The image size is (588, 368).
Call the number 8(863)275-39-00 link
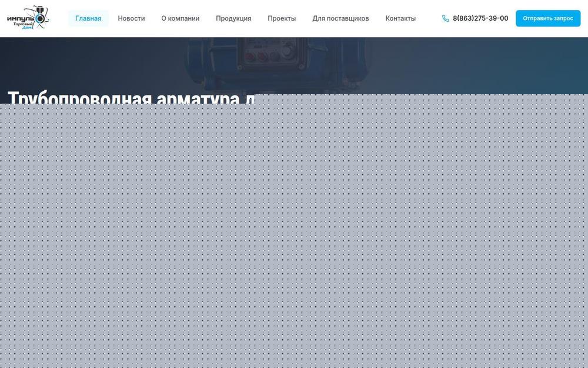coord(480,18)
